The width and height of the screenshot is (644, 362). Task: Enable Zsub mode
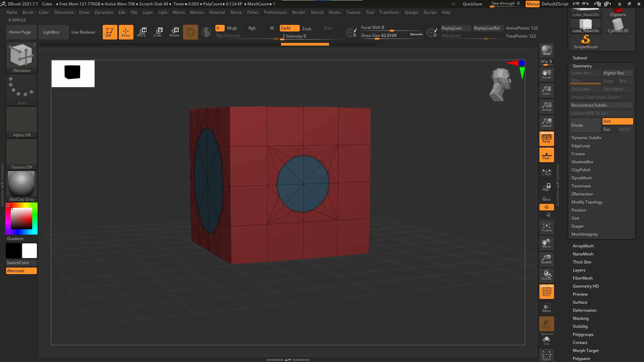pos(307,28)
